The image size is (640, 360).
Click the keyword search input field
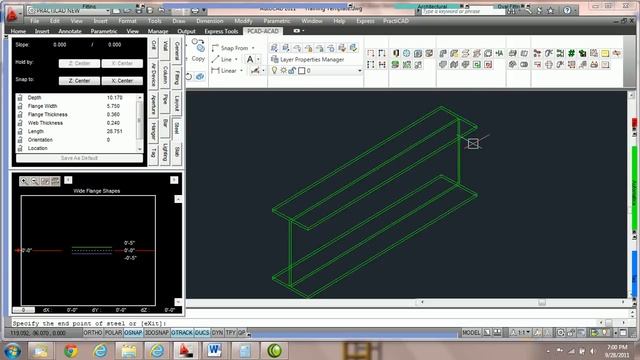(463, 11)
